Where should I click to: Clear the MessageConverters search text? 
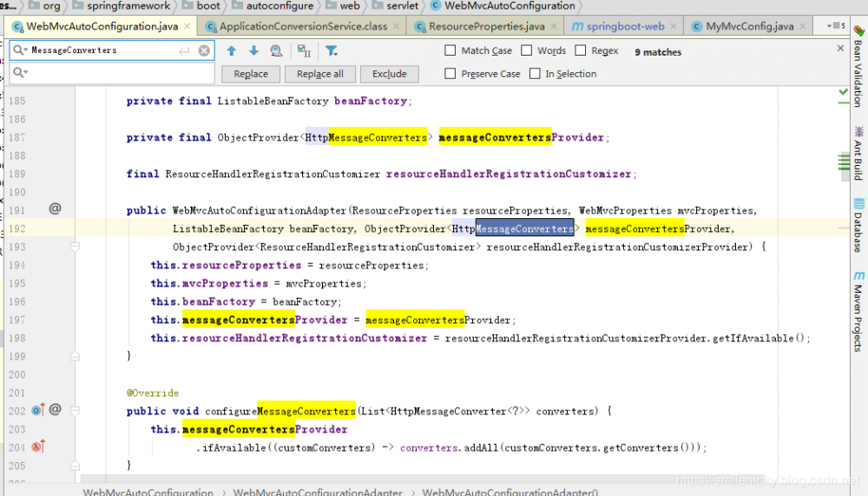click(204, 50)
